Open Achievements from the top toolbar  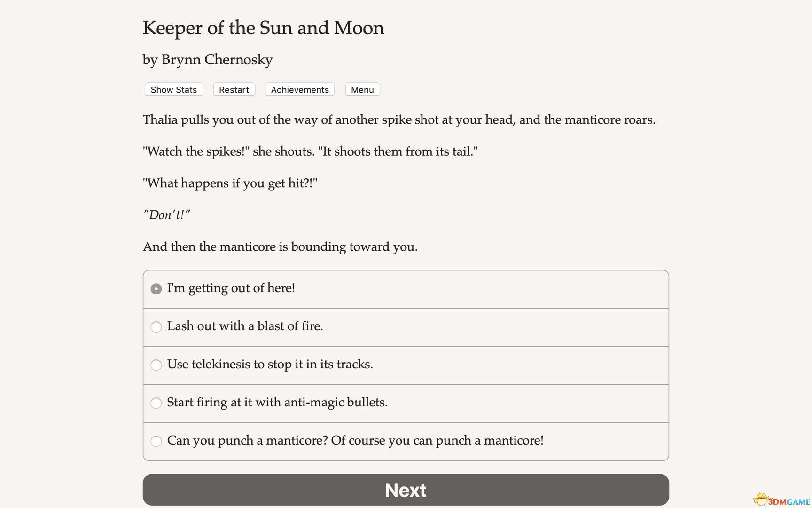point(299,89)
